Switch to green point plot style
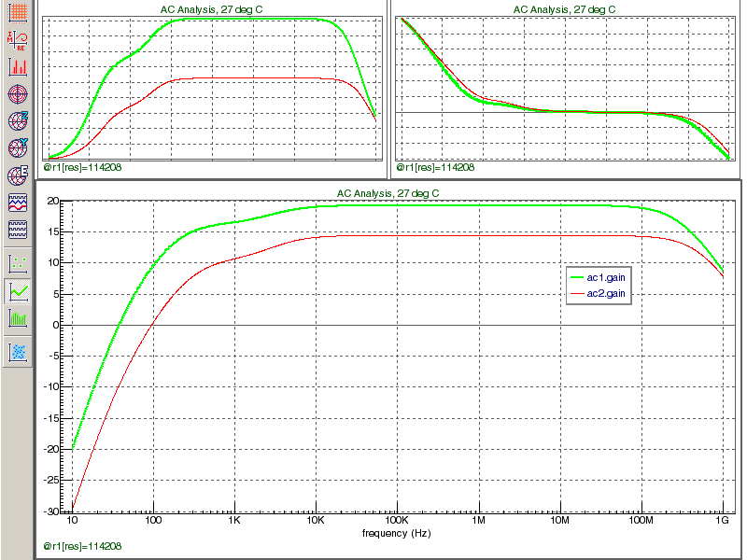 click(x=18, y=263)
